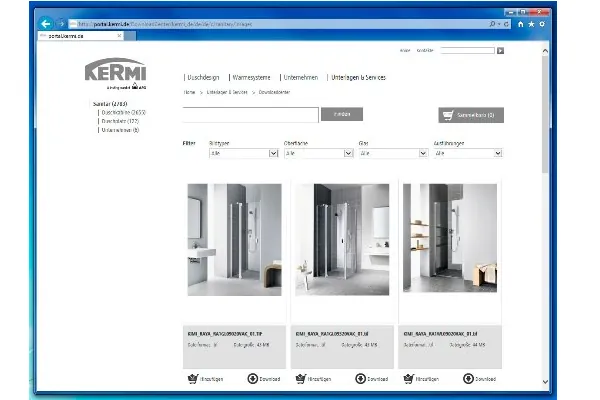Open the Duschdesign menu
Viewport: 600px width, 400px height.
point(202,77)
